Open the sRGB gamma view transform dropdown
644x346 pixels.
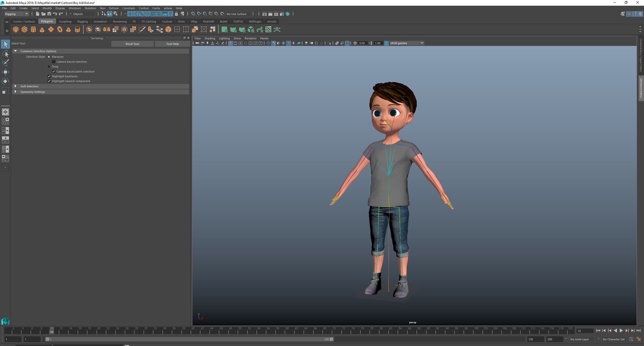(407, 43)
